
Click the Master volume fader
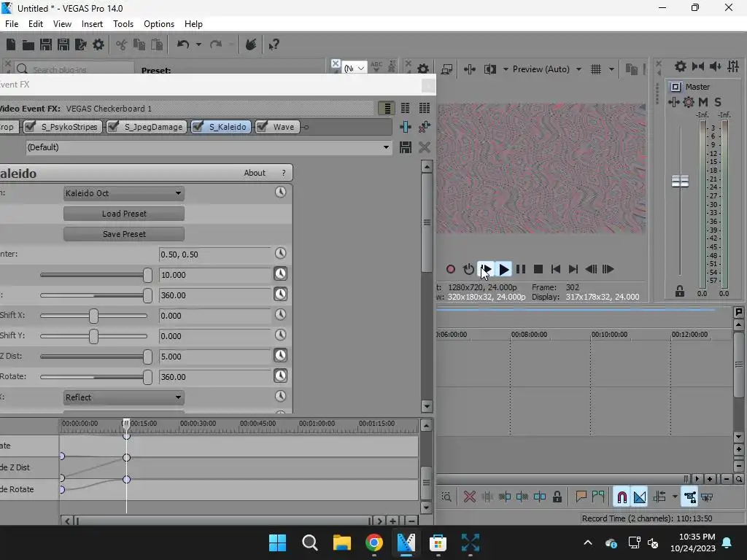tap(680, 182)
